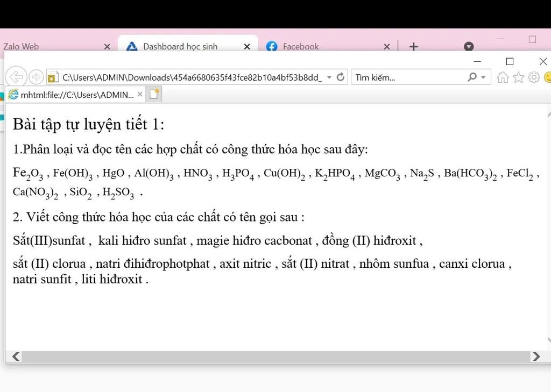Click formula K2HPO4 in the list
The width and height of the screenshot is (551, 392).
point(335,174)
